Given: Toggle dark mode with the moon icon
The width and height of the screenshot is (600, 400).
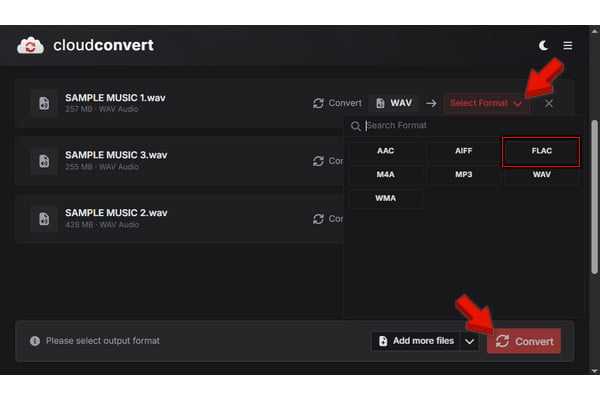Looking at the screenshot, I should [x=543, y=46].
